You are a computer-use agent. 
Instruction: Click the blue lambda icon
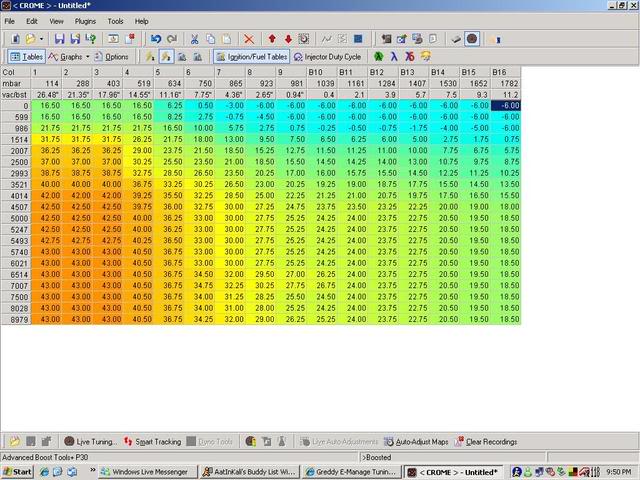(x=394, y=57)
